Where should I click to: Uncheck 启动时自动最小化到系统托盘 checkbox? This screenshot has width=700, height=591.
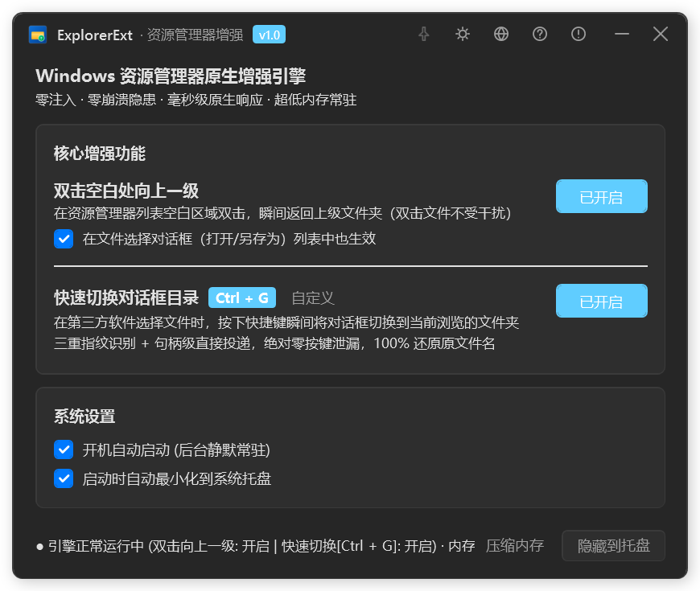tap(64, 478)
